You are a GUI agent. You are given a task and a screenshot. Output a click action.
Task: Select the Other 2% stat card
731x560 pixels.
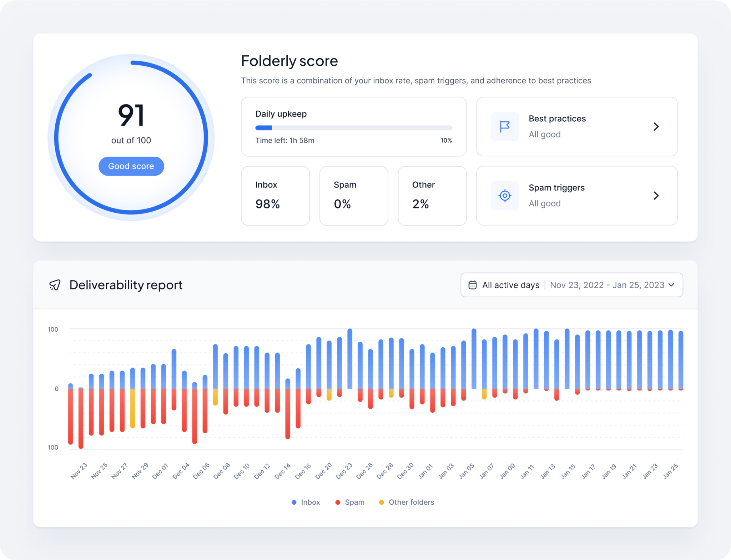pos(432,196)
